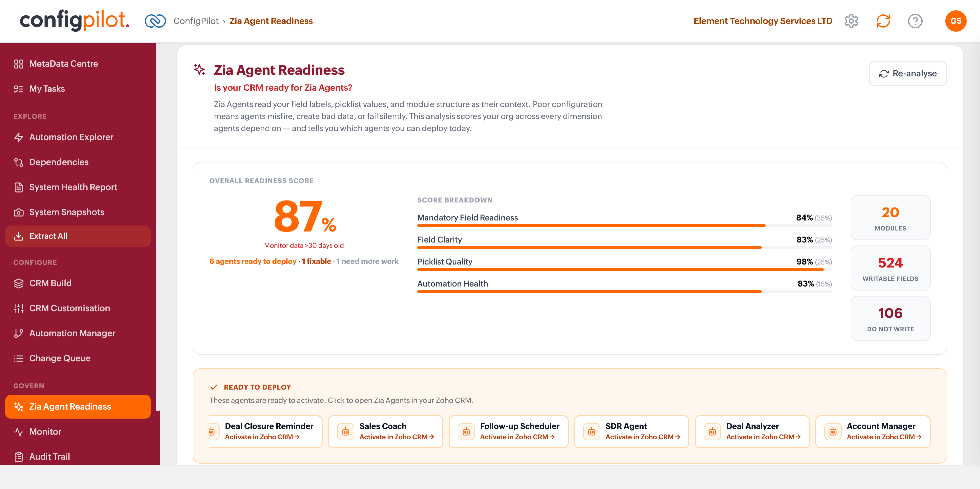The width and height of the screenshot is (980, 489).
Task: Activate Sales Coach in Zoho CRM link
Action: [x=396, y=437]
